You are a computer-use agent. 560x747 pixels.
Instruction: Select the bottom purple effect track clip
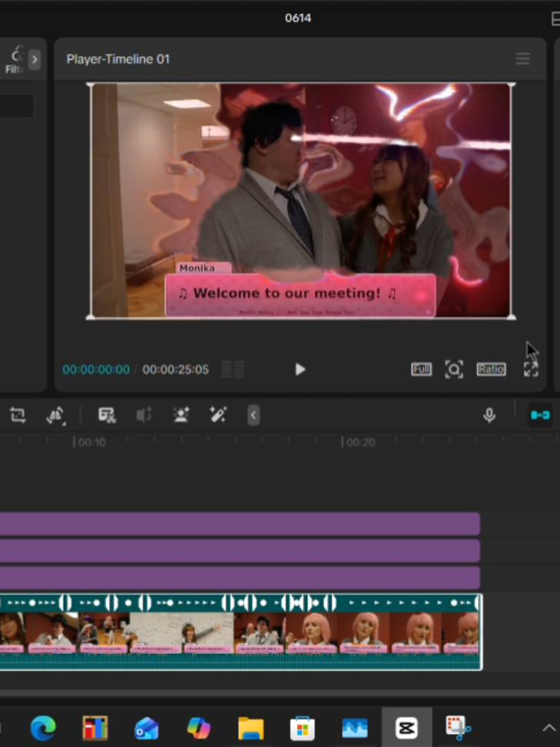coord(240,578)
